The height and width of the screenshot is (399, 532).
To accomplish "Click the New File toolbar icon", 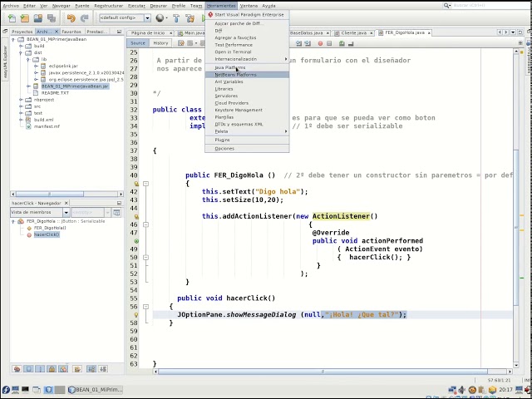I will [x=12, y=18].
